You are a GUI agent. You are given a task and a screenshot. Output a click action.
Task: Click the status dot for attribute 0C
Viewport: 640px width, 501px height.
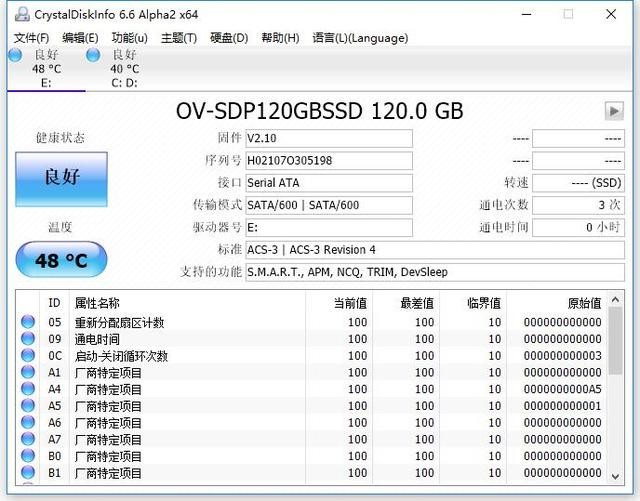coord(28,355)
